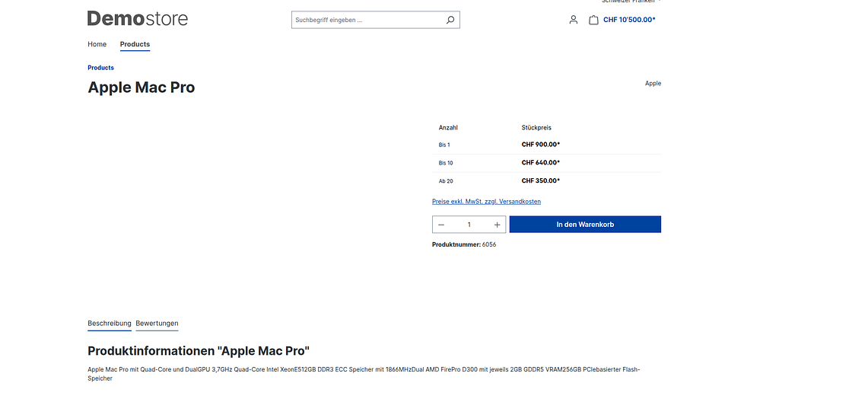
Task: Click the Apple Mac Pro product title
Action: pos(141,88)
